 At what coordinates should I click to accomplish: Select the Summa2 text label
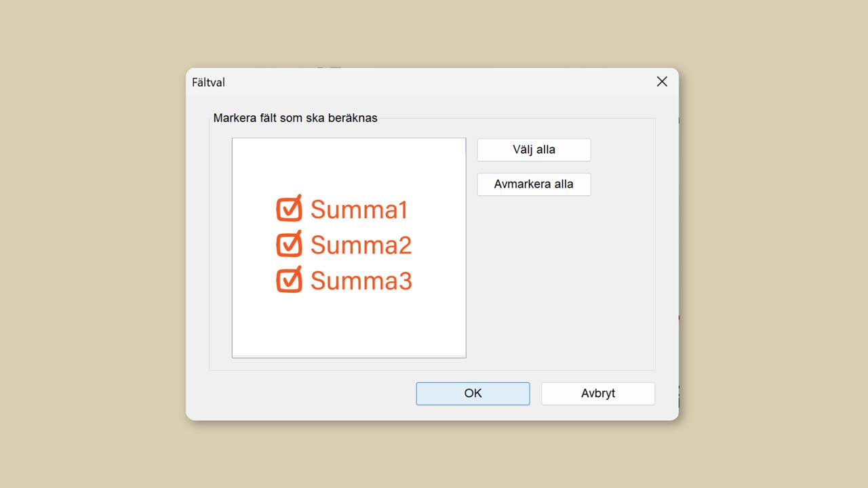coord(361,245)
